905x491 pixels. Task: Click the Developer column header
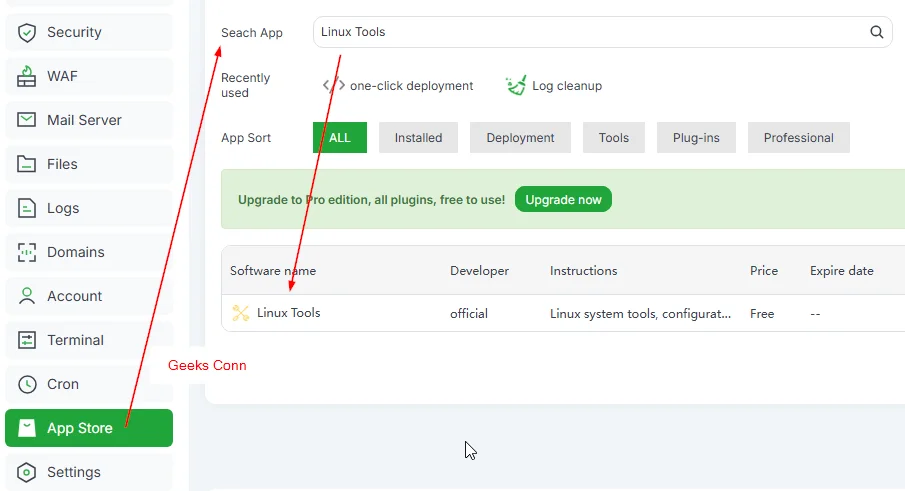click(x=480, y=271)
